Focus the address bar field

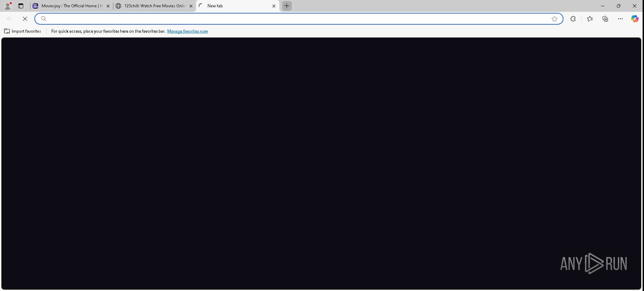click(x=298, y=19)
